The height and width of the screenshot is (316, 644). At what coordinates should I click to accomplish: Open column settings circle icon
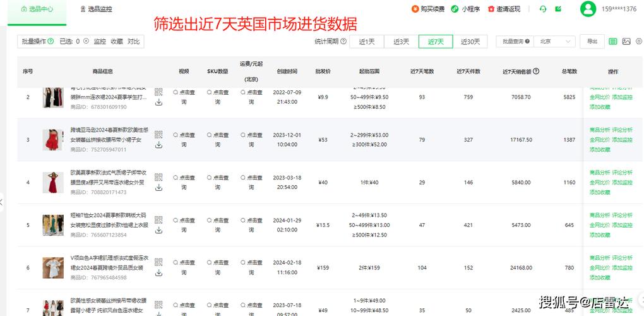pyautogui.click(x=639, y=41)
